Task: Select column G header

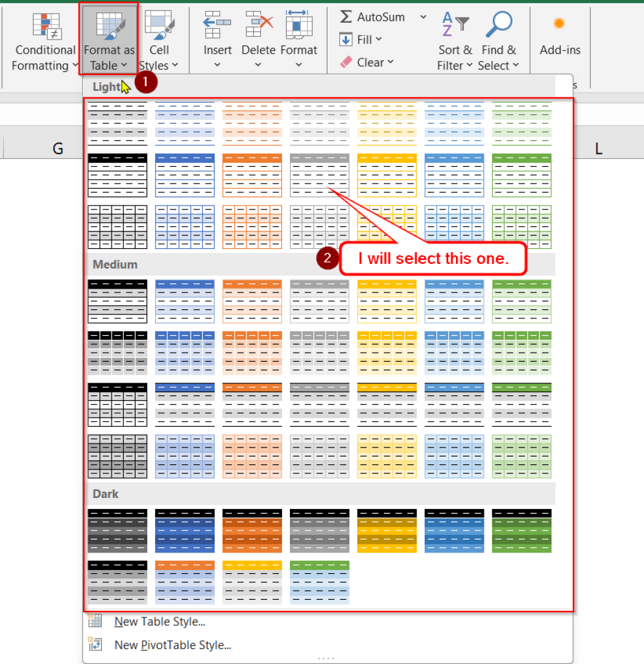Action: point(58,148)
